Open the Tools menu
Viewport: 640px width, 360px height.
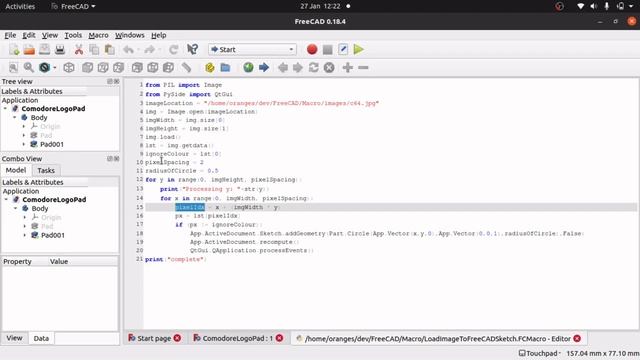[x=73, y=35]
